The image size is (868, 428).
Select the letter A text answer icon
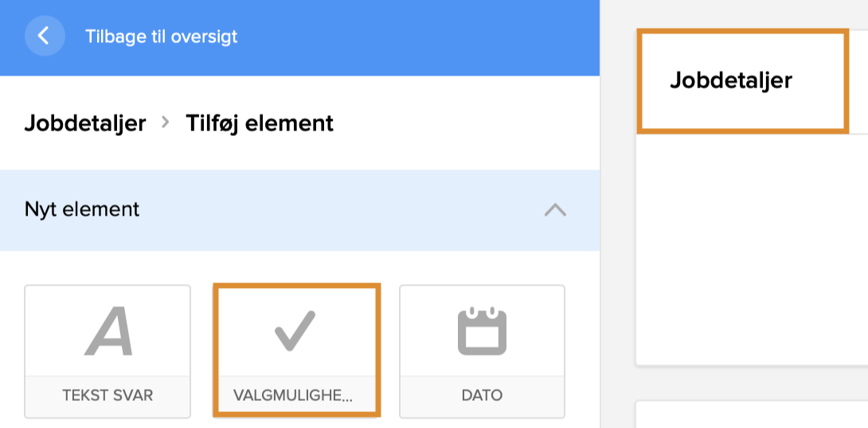(108, 332)
